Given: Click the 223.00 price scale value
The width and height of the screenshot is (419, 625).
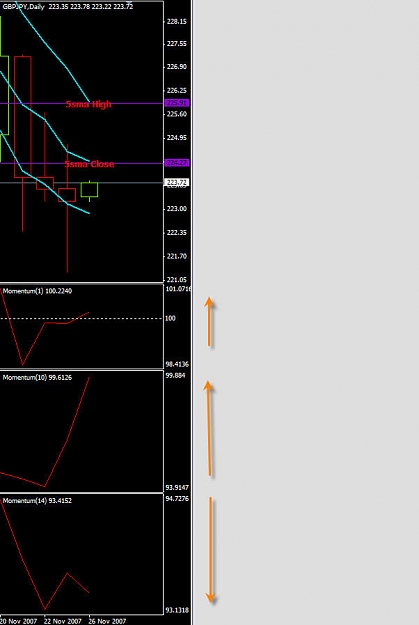Looking at the screenshot, I should click(x=177, y=209).
